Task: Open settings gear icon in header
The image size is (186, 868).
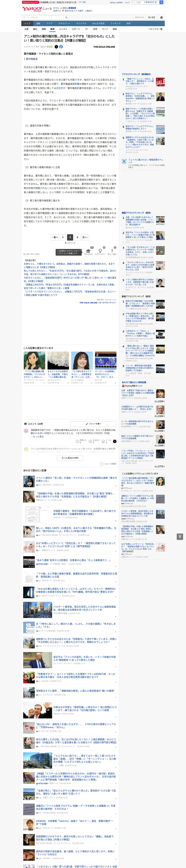Action: coord(161,17)
